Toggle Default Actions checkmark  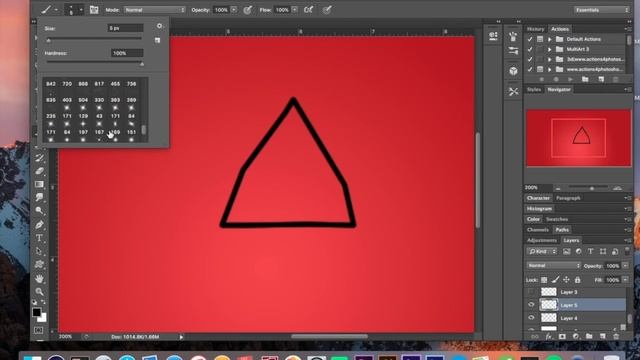pyautogui.click(x=530, y=39)
